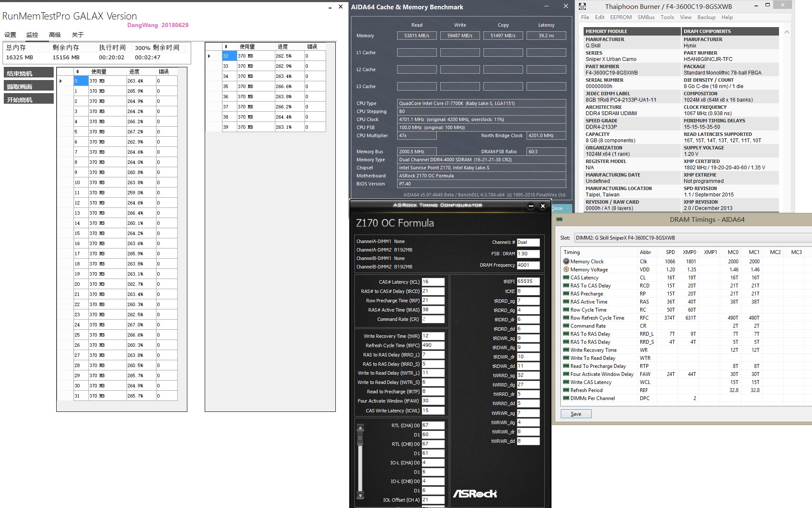Click the Thaiphoon Burner report scroll-up arrow

pyautogui.click(x=787, y=32)
